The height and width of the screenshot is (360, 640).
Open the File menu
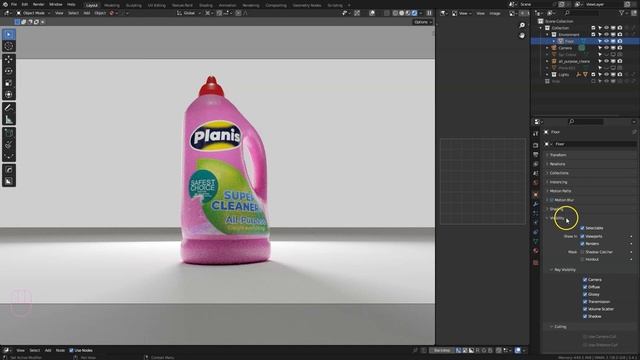pyautogui.click(x=14, y=4)
